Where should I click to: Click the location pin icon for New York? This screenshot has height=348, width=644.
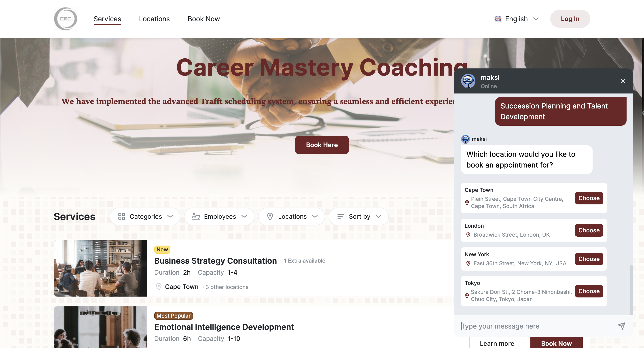[x=468, y=263]
